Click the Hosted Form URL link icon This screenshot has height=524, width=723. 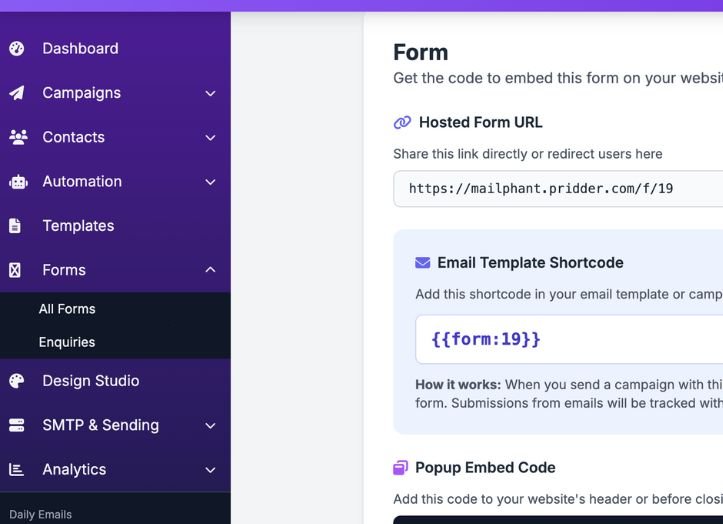click(x=402, y=123)
